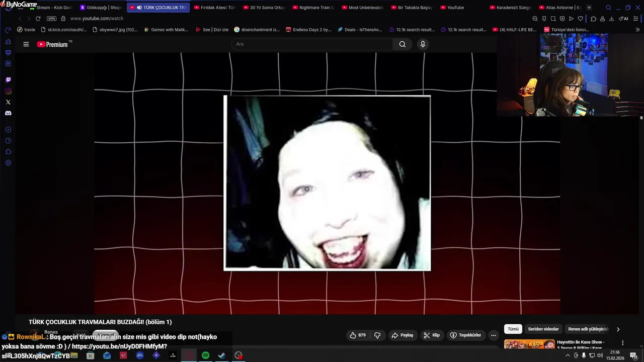Open the Instagram sidebar panel

click(8, 91)
